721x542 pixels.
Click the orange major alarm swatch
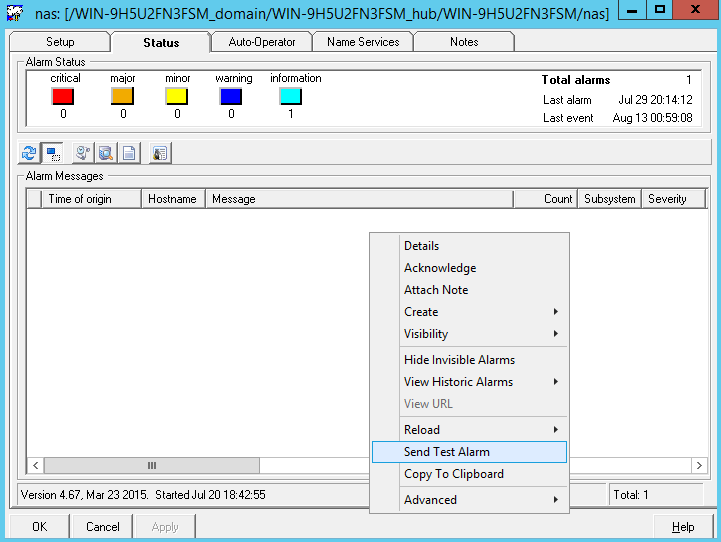click(x=122, y=97)
